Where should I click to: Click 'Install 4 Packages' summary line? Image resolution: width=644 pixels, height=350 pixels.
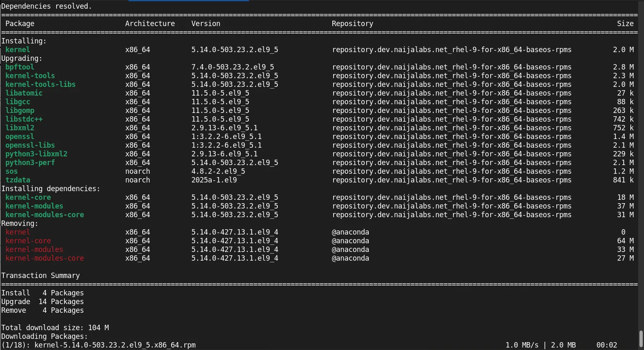click(43, 293)
